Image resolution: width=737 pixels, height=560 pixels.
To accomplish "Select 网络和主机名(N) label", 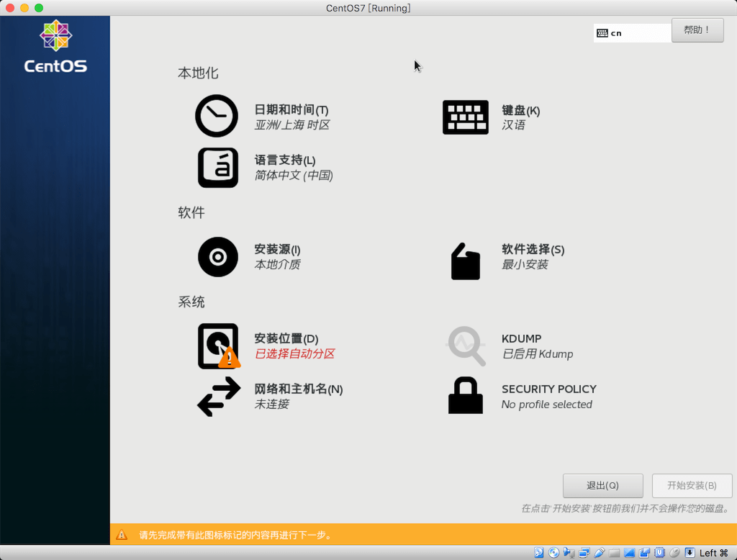I will click(299, 389).
